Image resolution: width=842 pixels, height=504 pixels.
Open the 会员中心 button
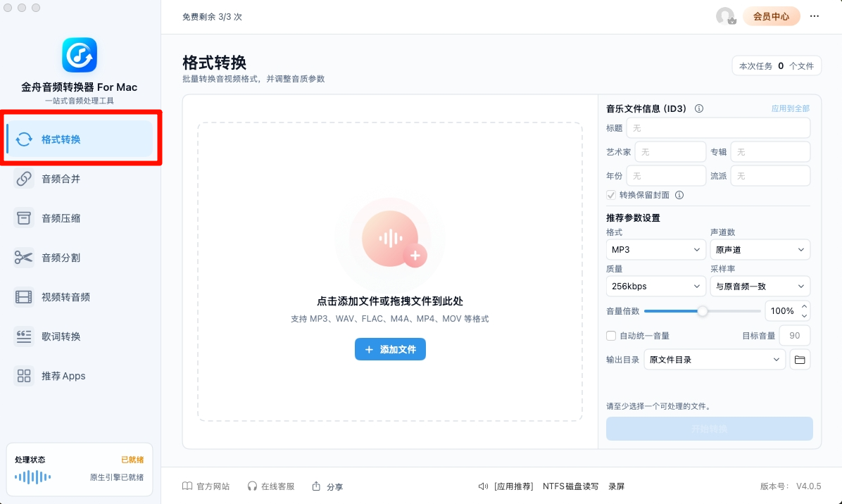click(x=771, y=16)
